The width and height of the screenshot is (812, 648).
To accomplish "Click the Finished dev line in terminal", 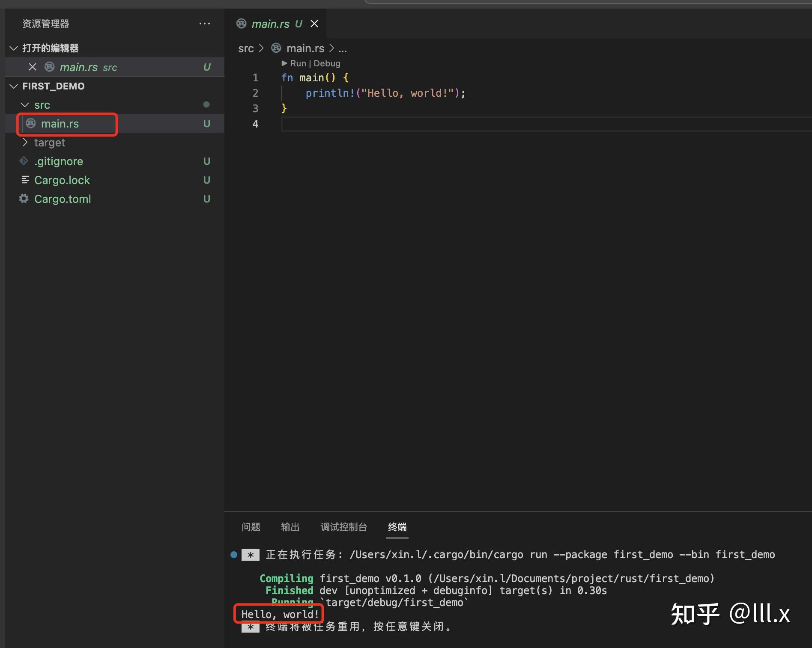I will (x=436, y=590).
